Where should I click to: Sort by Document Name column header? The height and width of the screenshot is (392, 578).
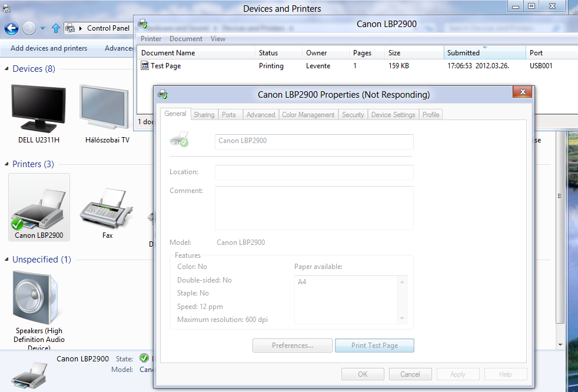point(196,53)
